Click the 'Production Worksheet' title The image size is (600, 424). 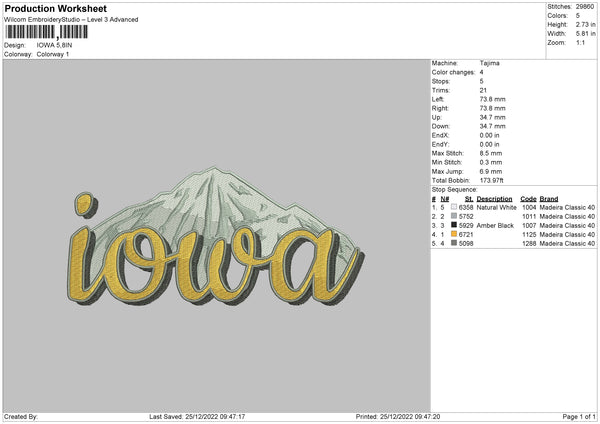(x=55, y=8)
